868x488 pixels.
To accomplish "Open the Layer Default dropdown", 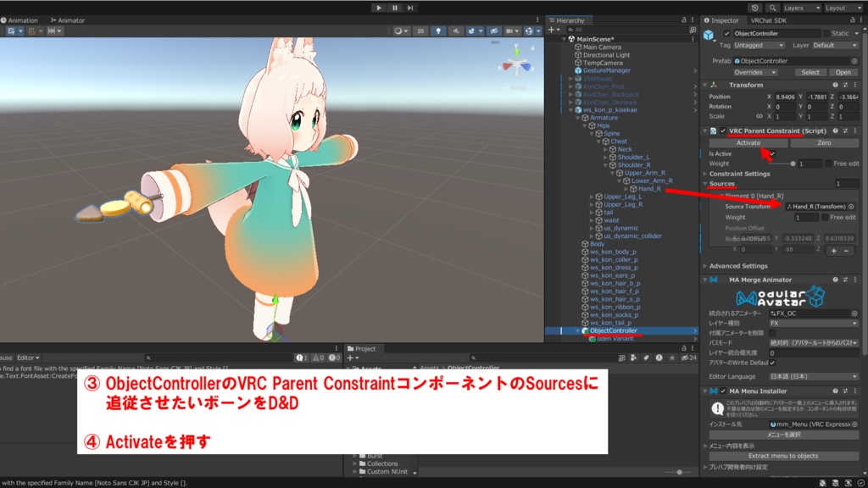I will [836, 45].
